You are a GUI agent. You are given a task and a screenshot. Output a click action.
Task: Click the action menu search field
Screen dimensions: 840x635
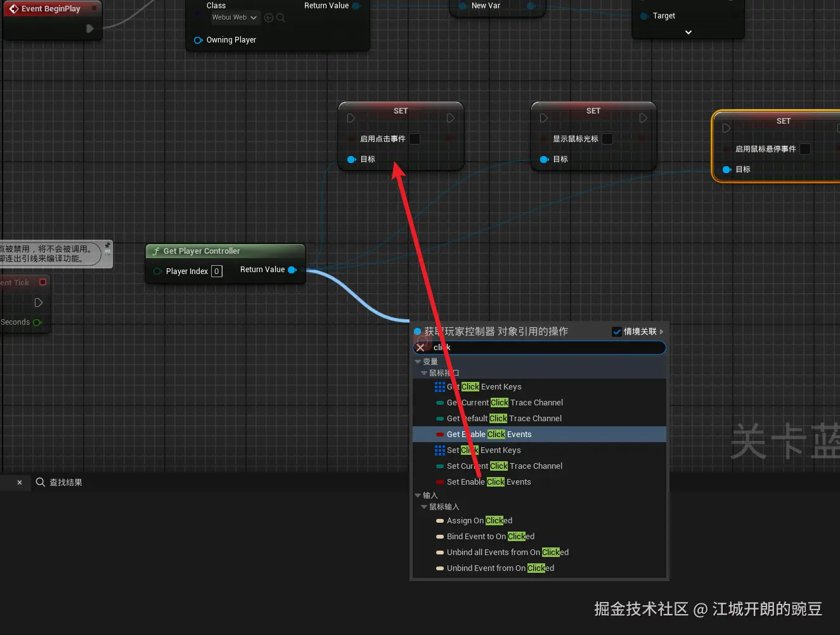540,348
